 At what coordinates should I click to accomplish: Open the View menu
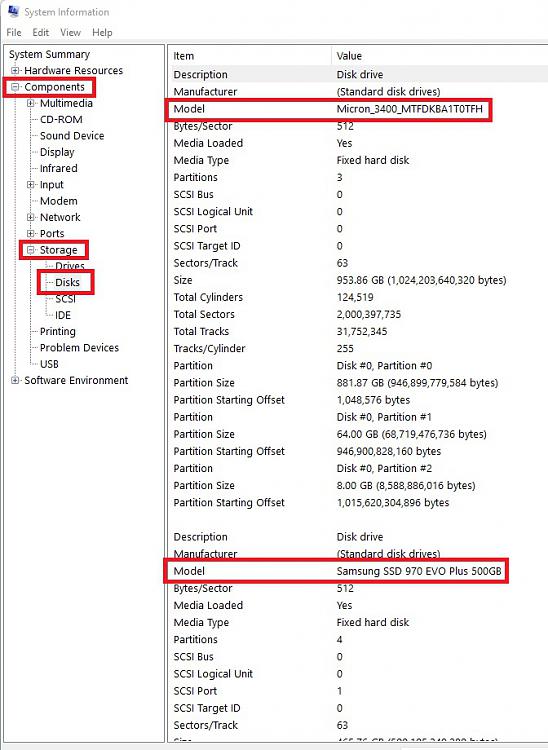click(x=70, y=33)
